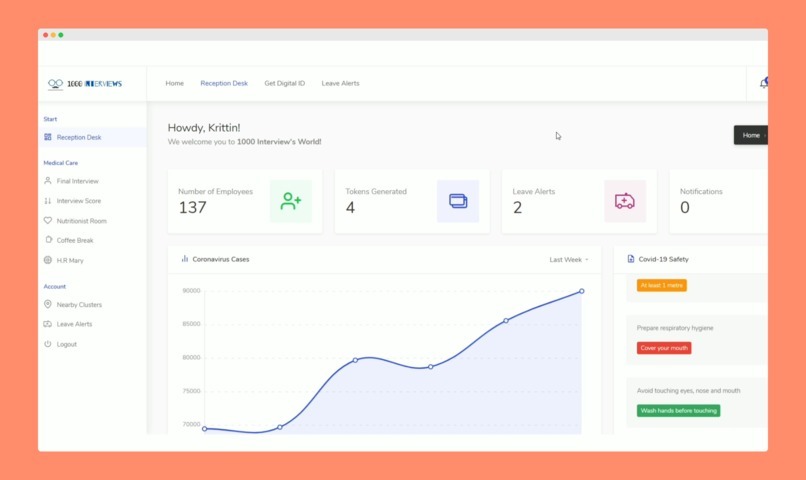Click the chart data point near 85000
This screenshot has height=480, width=806.
coord(506,320)
